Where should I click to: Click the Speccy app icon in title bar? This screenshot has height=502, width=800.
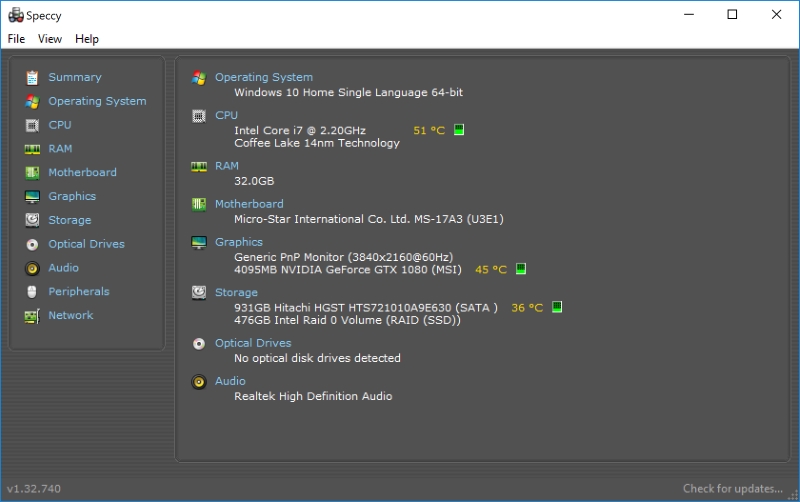[16, 15]
